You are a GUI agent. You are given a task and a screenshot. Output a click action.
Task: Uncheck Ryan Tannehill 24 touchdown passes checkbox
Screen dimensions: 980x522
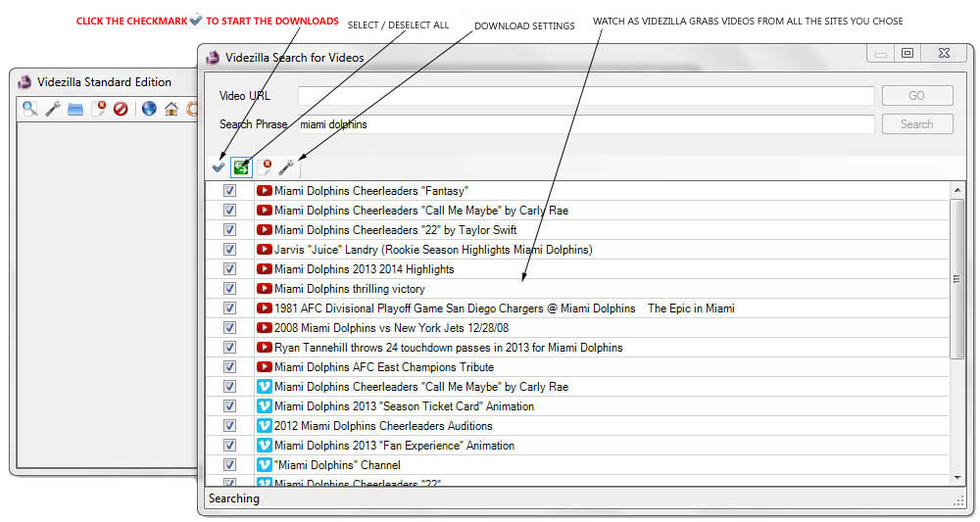230,347
